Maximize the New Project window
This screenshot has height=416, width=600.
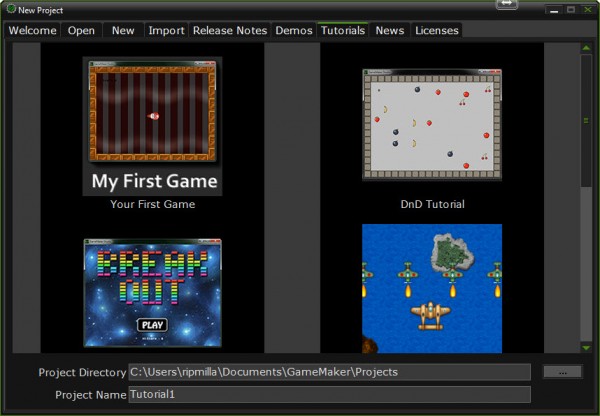point(568,9)
